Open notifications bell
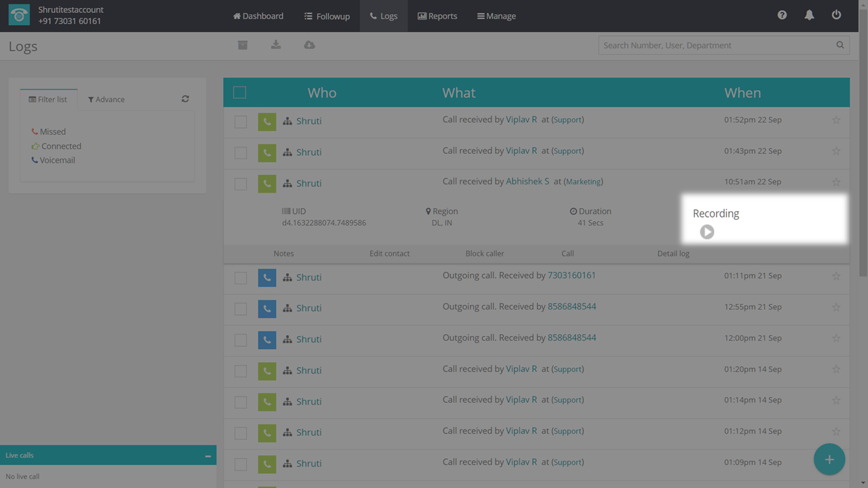 [809, 15]
